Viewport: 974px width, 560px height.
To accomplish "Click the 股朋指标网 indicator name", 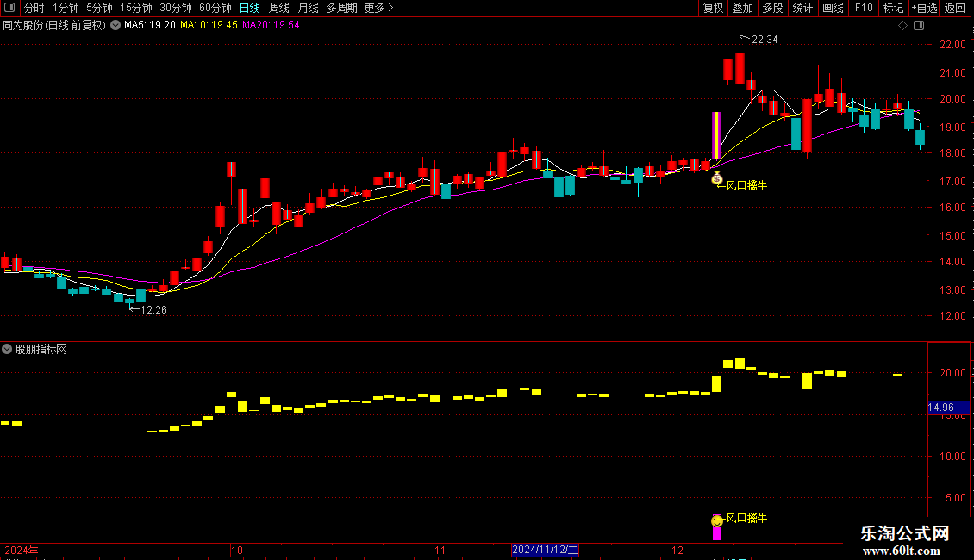I will [x=41, y=350].
